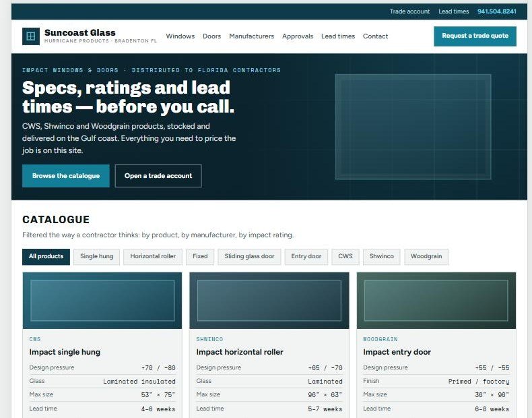Image resolution: width=532 pixels, height=418 pixels.
Task: Filter the catalogue by CWS manufacturer
Action: pos(345,256)
